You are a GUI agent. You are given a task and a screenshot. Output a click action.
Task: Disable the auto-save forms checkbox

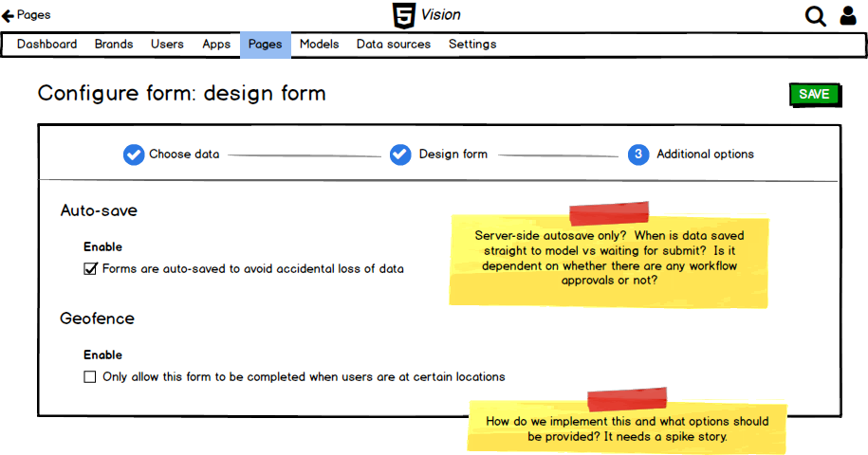pos(90,269)
